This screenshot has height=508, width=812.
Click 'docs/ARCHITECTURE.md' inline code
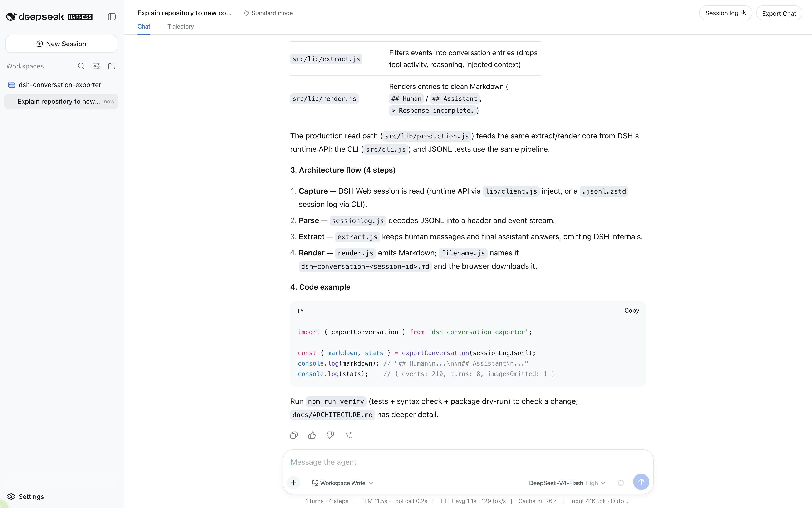(x=332, y=415)
